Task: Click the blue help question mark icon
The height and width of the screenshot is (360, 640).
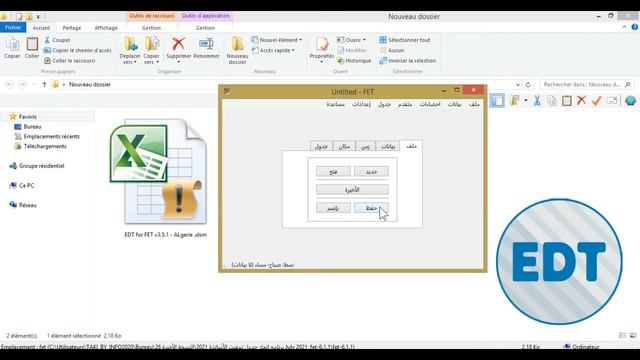Action: (634, 27)
